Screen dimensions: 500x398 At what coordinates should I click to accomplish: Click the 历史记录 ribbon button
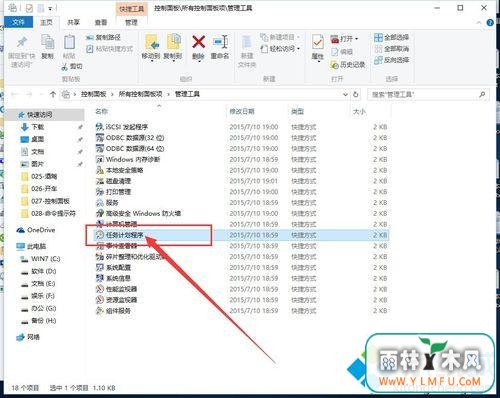point(348,65)
